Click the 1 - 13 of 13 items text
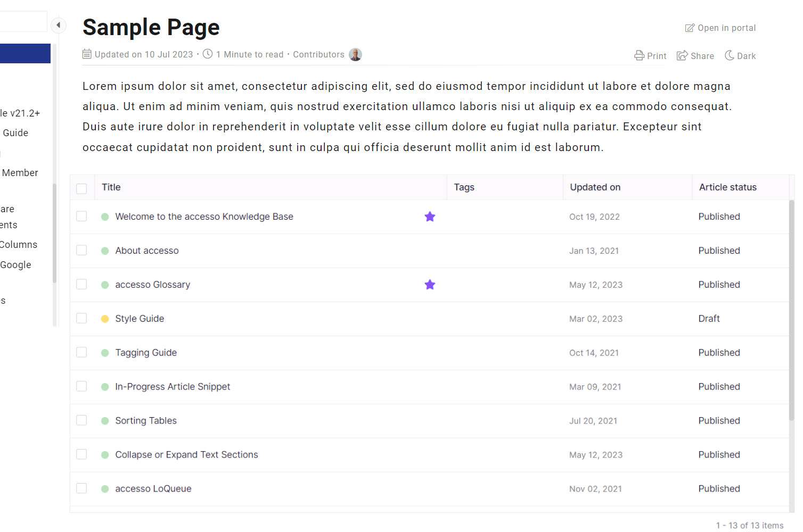 [x=750, y=526]
